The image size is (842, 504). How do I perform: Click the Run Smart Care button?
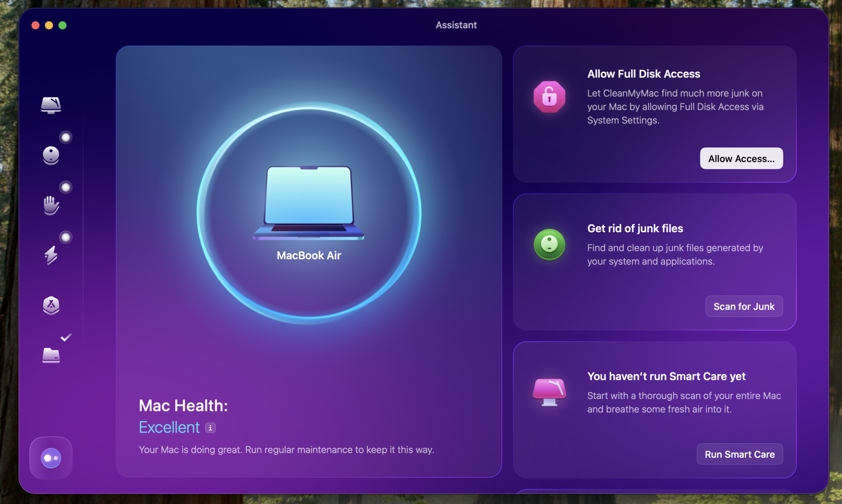[739, 454]
